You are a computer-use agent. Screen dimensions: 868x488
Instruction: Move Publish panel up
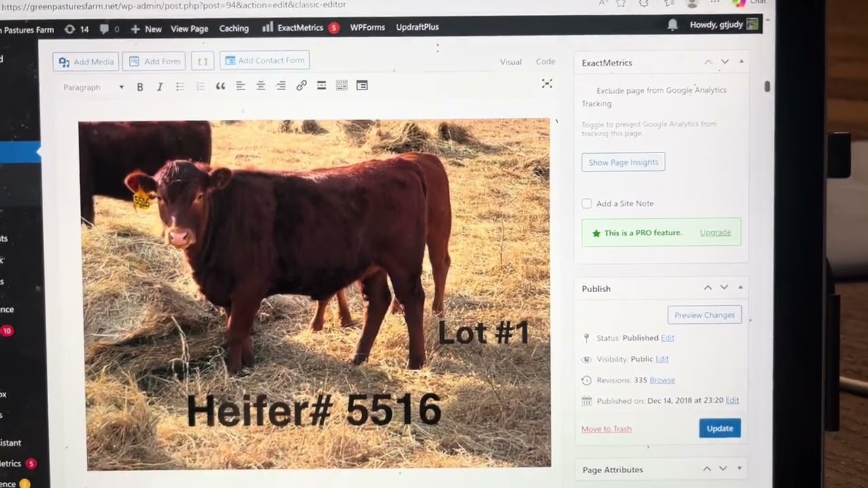click(x=707, y=287)
